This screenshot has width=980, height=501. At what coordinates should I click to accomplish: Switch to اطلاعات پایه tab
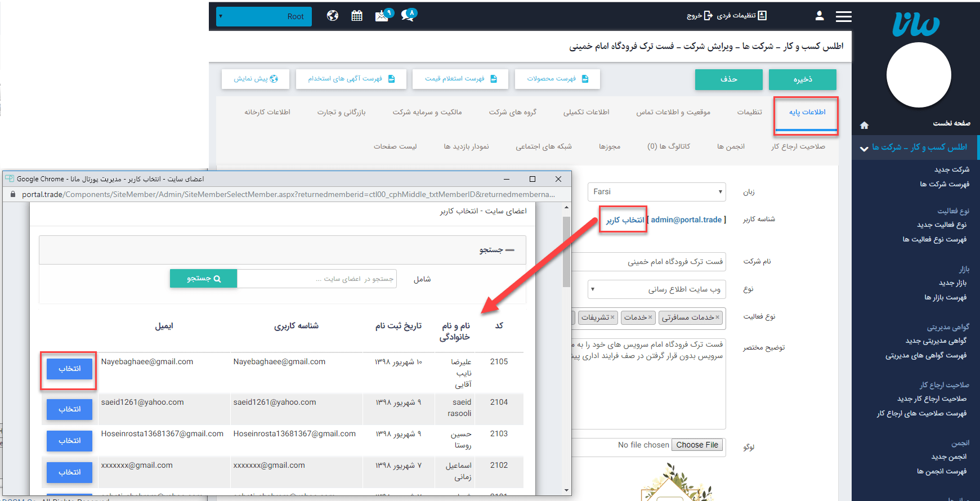click(x=807, y=113)
